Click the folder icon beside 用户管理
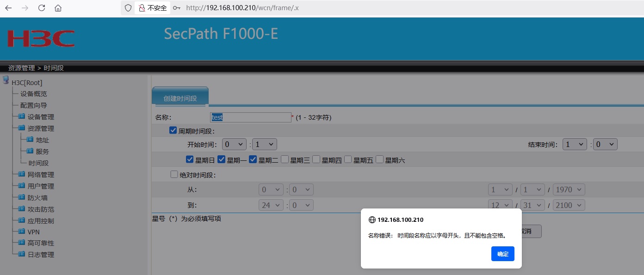Viewport: 644px width, 275px height. point(22,186)
